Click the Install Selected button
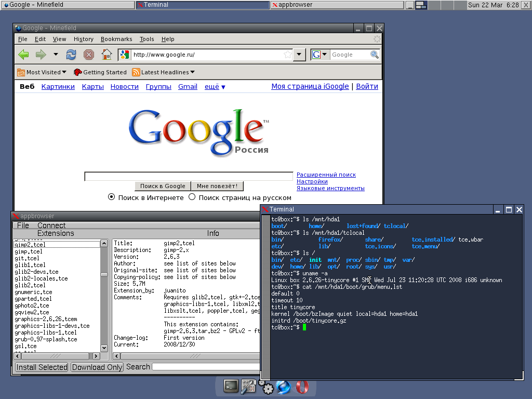 coord(42,367)
